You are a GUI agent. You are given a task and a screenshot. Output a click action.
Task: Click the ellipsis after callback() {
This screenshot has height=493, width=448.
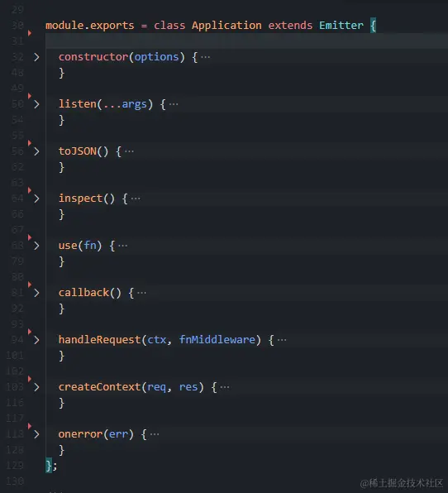coord(141,293)
